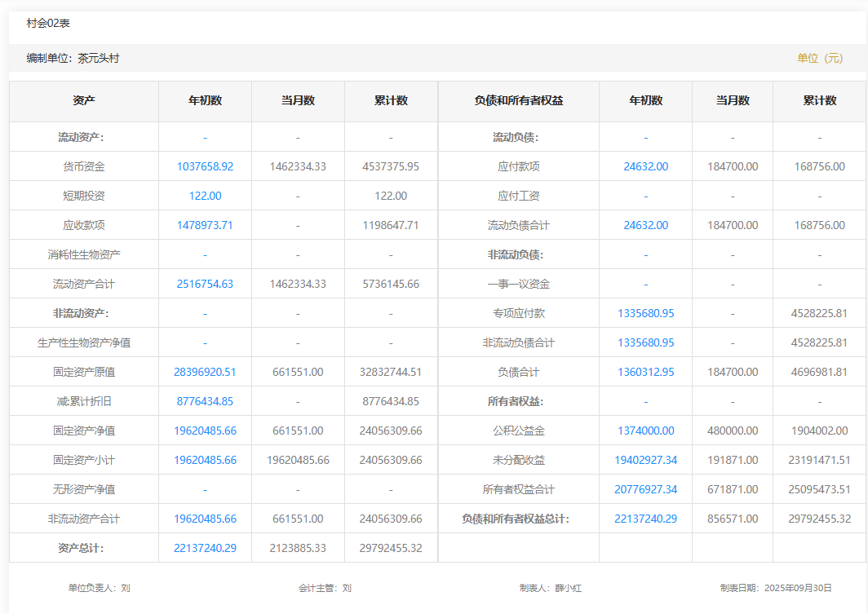The image size is (868, 614).
Task: Click 流动资产合计 opening balance 2516754.63
Action: click(205, 284)
